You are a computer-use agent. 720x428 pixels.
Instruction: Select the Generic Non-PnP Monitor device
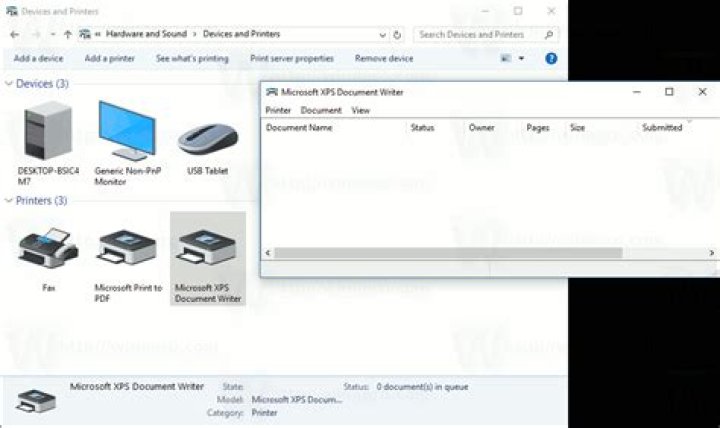[x=126, y=131]
